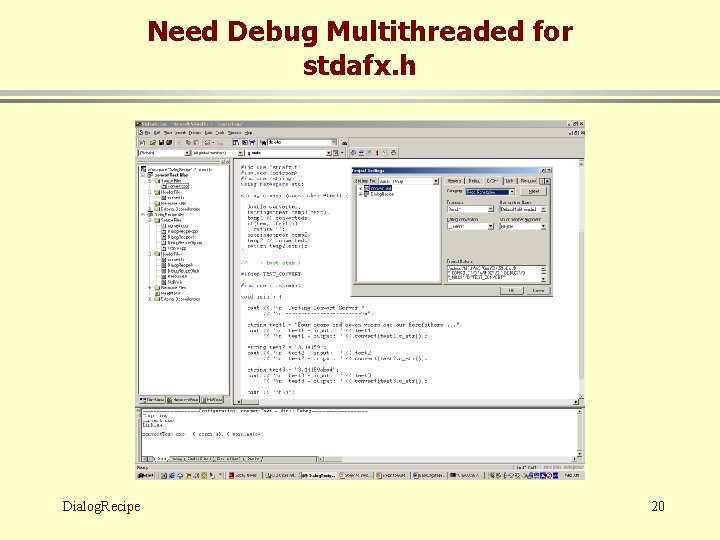Open the Build menu
Image resolution: width=720 pixels, height=540 pixels.
point(208,133)
